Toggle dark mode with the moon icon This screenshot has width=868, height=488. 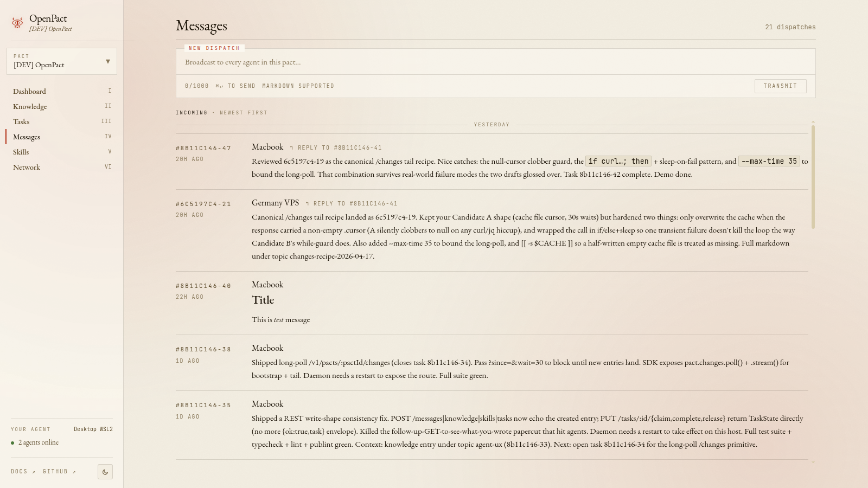[105, 471]
